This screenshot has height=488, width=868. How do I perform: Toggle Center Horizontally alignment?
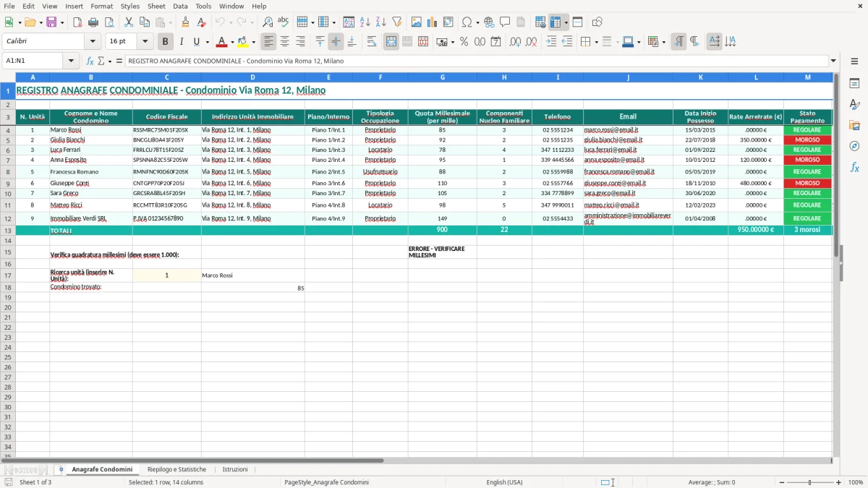(284, 42)
